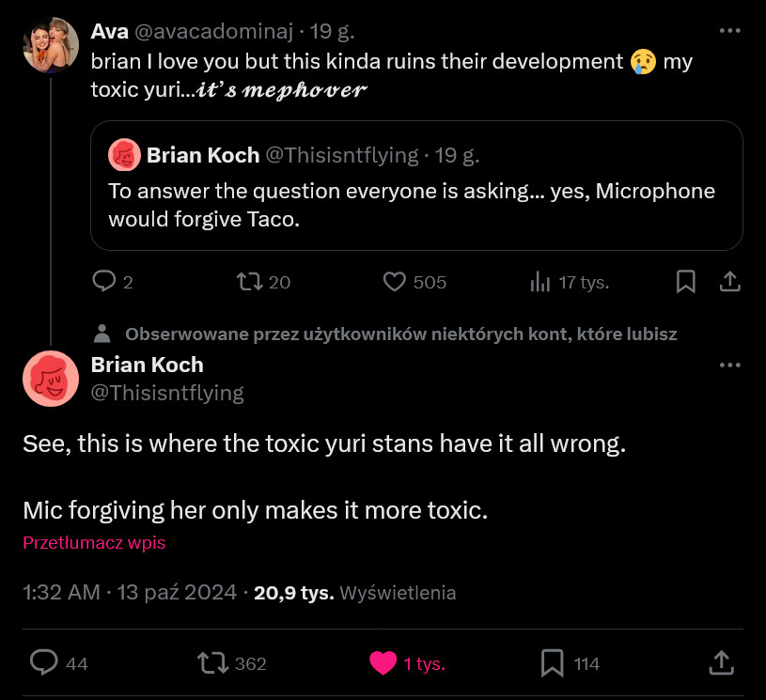Image resolution: width=766 pixels, height=700 pixels.
Task: Reply to Brian Koch's main tweet
Action: click(x=44, y=663)
